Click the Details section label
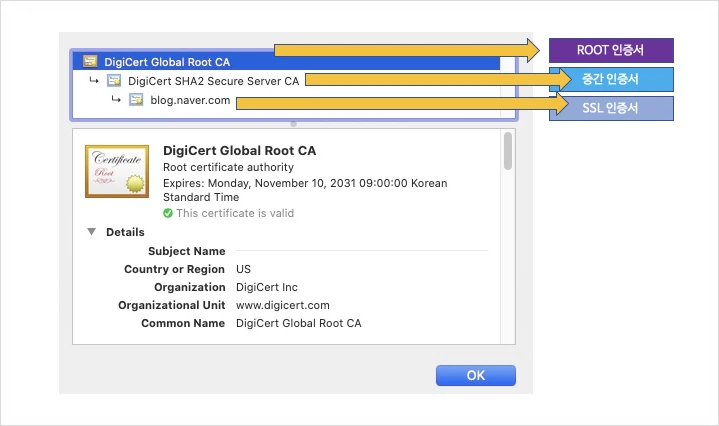 125,232
